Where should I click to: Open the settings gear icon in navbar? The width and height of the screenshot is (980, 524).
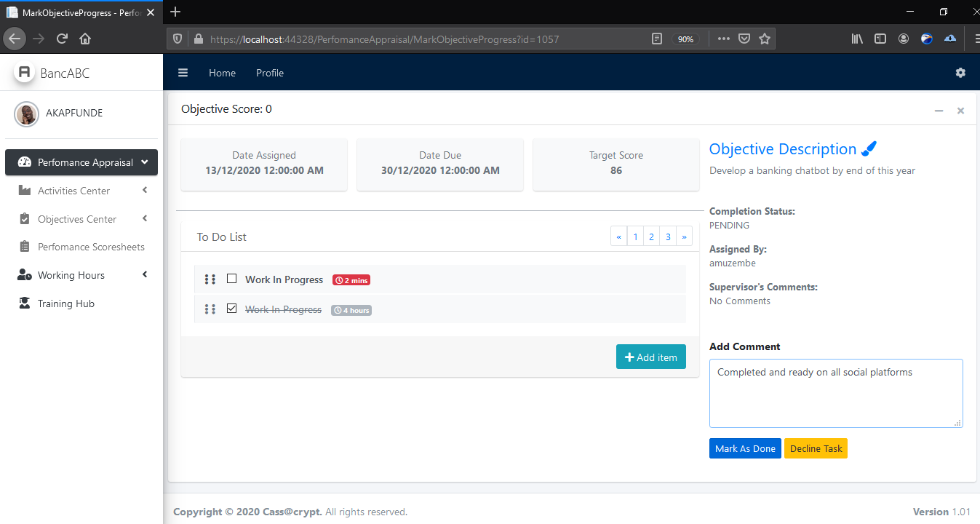point(960,73)
